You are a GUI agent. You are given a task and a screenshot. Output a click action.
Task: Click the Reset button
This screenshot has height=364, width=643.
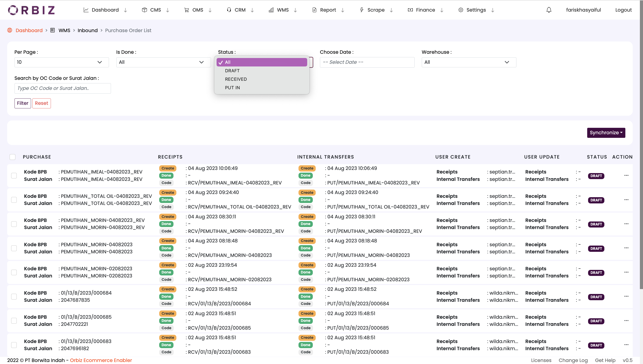(x=42, y=103)
